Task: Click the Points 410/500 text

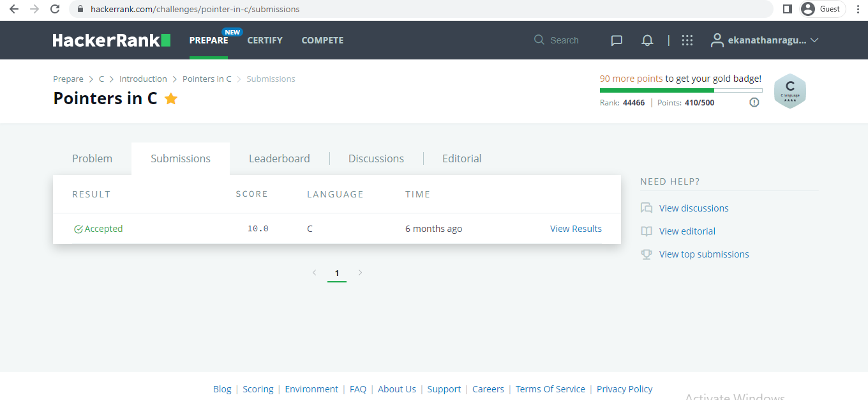Action: click(686, 102)
